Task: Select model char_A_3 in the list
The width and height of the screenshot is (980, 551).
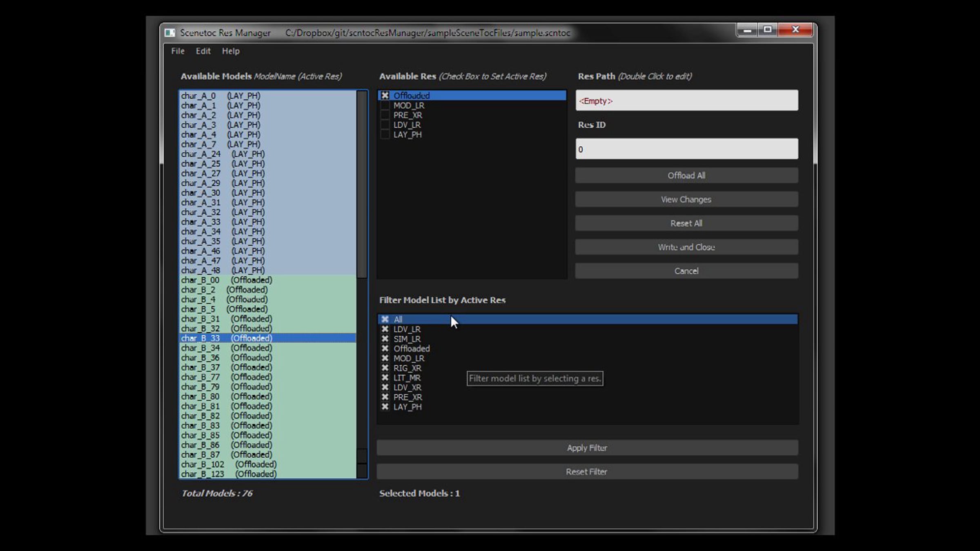Action: pyautogui.click(x=267, y=125)
